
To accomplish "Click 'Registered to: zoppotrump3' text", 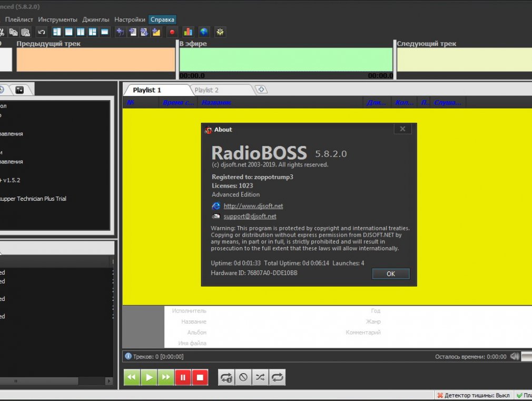I will 252,177.
